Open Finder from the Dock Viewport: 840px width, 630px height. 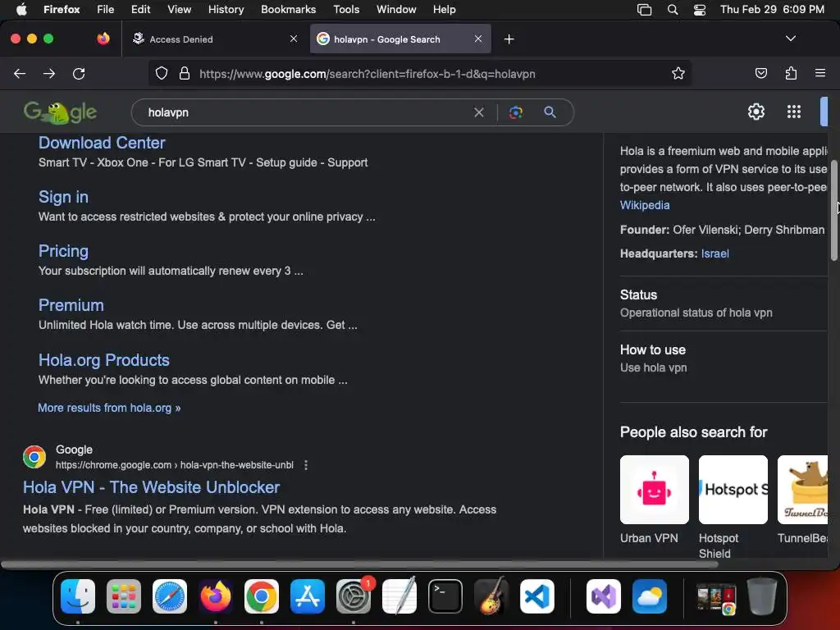[x=78, y=596]
